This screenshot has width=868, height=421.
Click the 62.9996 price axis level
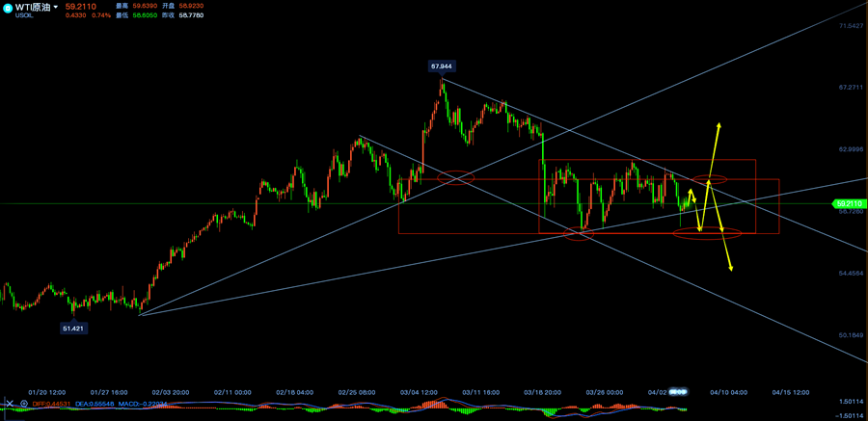tap(850, 149)
